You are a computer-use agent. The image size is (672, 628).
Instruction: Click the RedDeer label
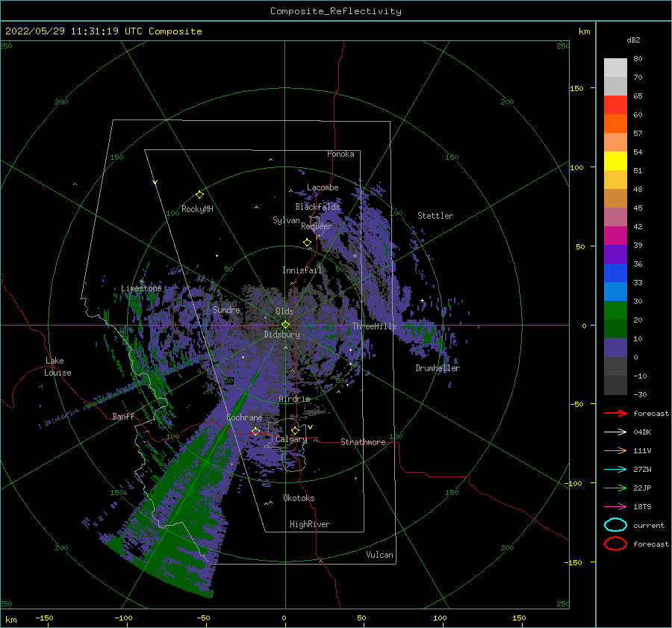tap(317, 226)
